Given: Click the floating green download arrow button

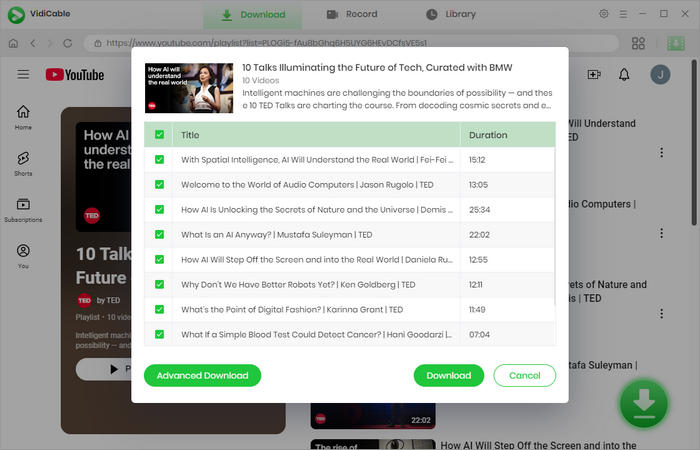Looking at the screenshot, I should point(643,404).
